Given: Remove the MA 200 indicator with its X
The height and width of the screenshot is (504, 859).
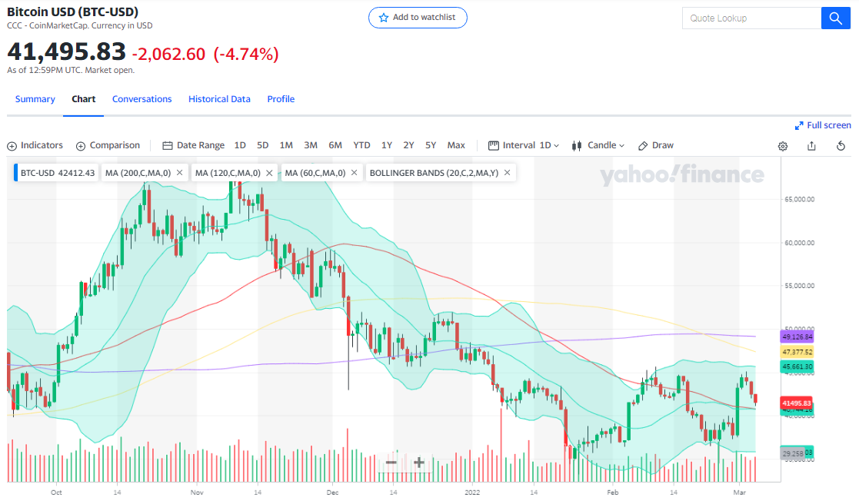Looking at the screenshot, I should point(180,173).
